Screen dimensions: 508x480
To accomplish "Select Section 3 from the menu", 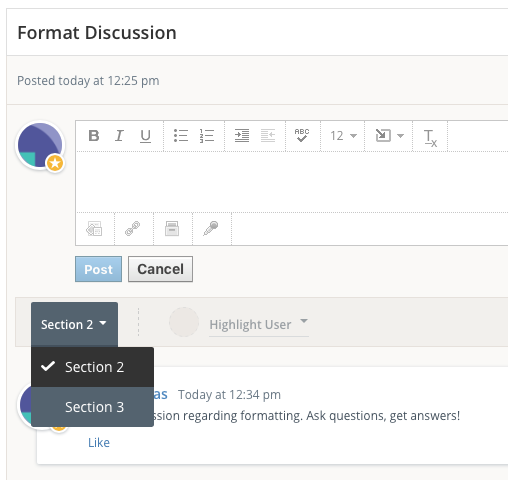I will [92, 407].
